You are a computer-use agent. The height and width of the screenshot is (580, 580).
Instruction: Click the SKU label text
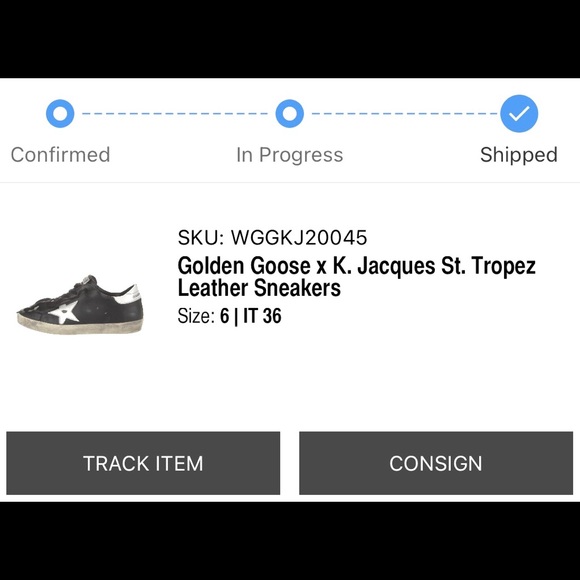click(201, 237)
